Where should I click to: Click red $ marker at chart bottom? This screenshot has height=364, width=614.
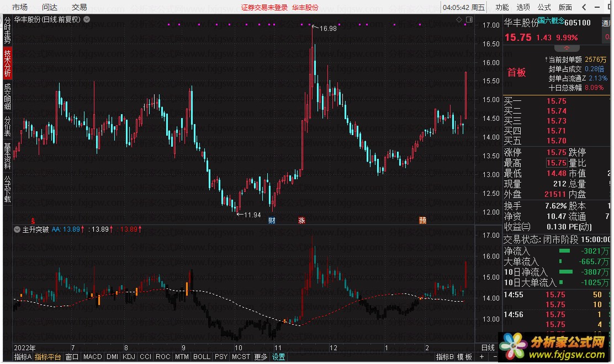click(33, 221)
